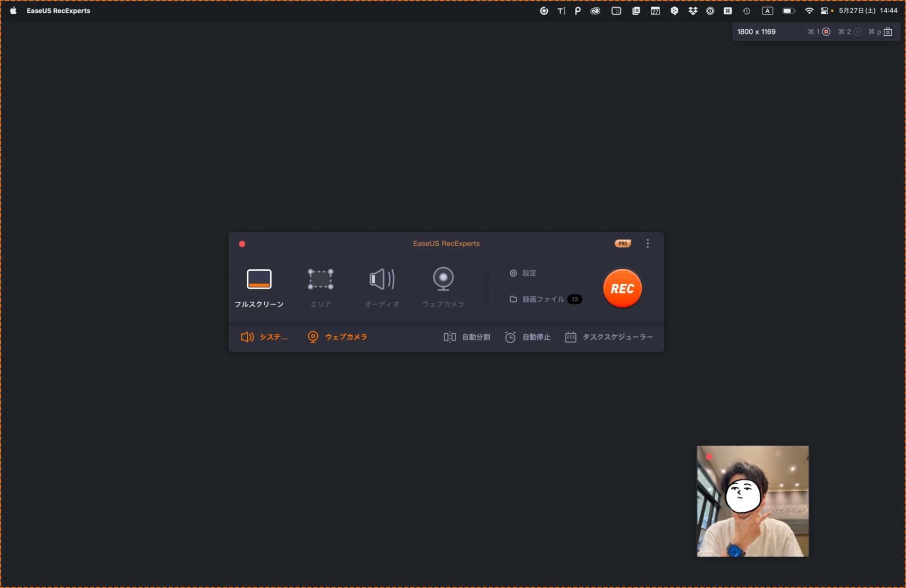
Task: Select the Webcam recording mode icon
Action: click(443, 279)
